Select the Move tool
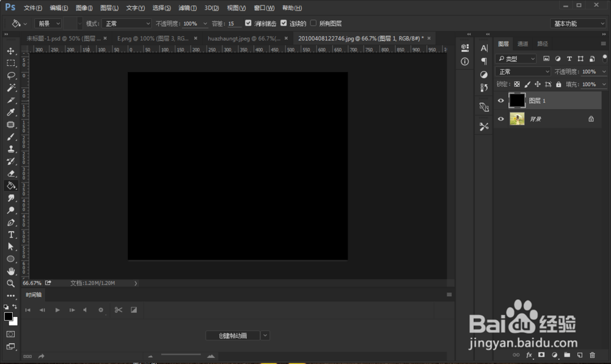This screenshot has height=364, width=611. point(11,51)
